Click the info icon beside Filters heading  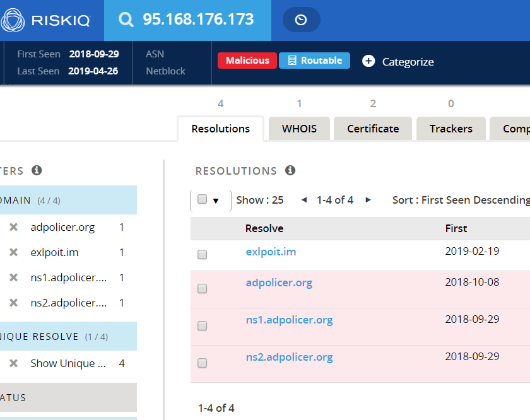(37, 170)
